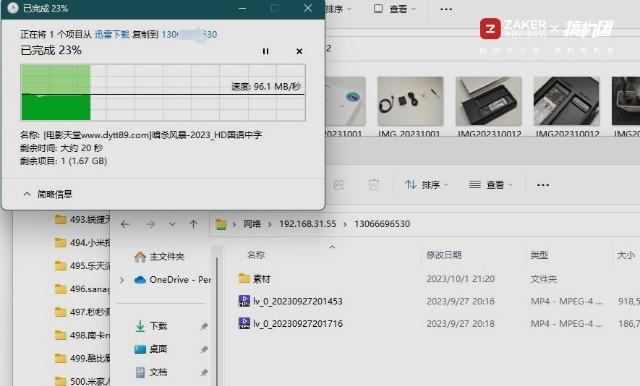Image resolution: width=640 pixels, height=386 pixels.
Task: Select 192.168.31.55 in the breadcrumb
Action: pos(308,224)
